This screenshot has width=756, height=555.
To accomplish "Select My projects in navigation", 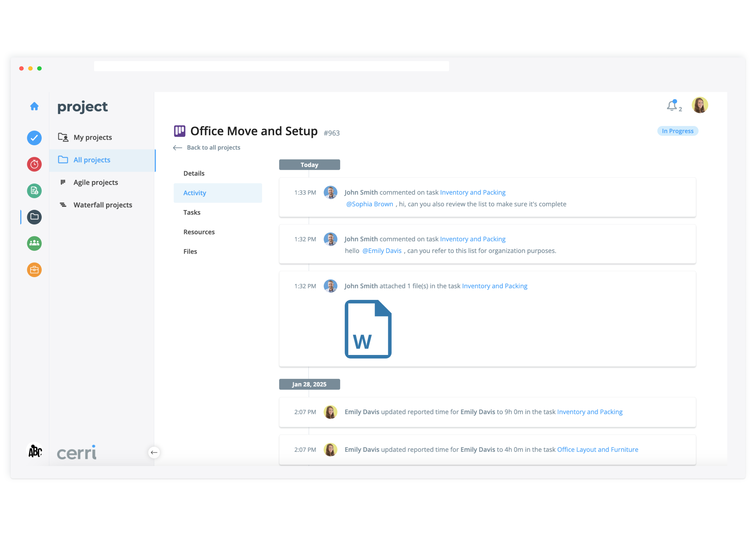I will [92, 137].
